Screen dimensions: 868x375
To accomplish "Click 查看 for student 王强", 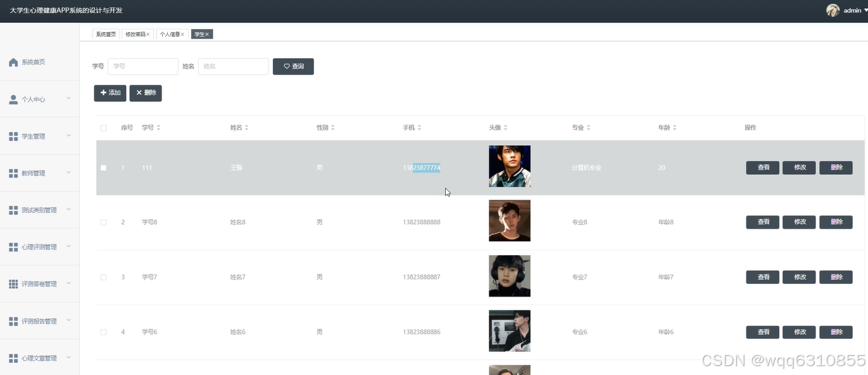I will [x=763, y=168].
